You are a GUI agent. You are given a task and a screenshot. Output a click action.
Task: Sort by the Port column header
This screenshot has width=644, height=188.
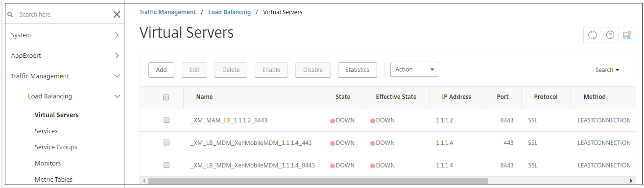(x=503, y=97)
